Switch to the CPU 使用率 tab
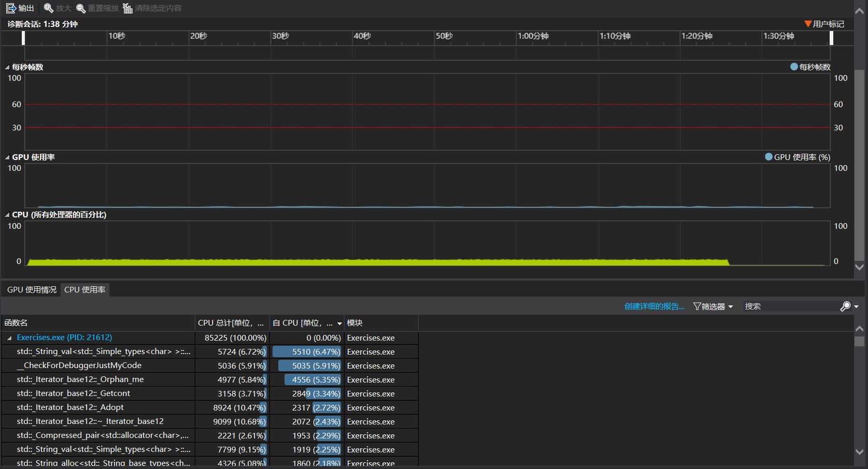The width and height of the screenshot is (868, 469). (85, 290)
